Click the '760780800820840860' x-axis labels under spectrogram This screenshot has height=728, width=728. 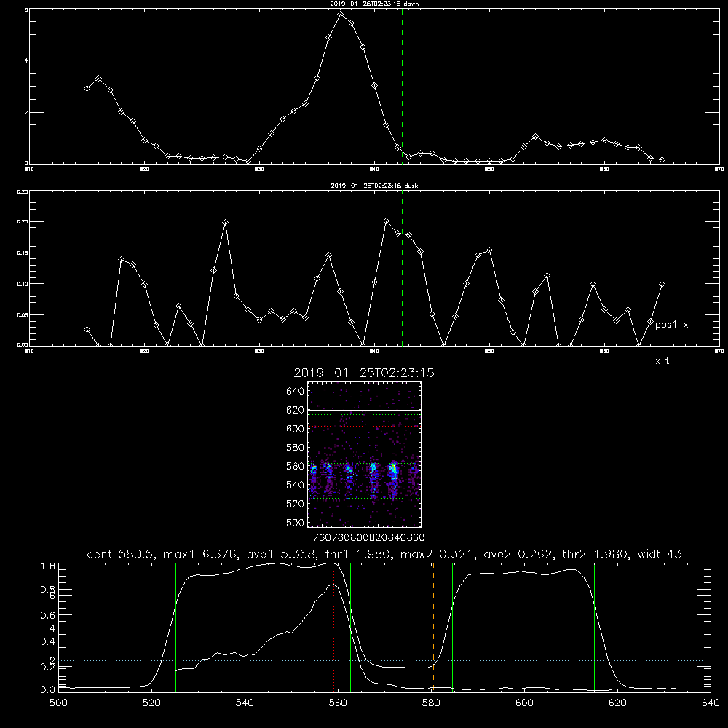click(368, 537)
